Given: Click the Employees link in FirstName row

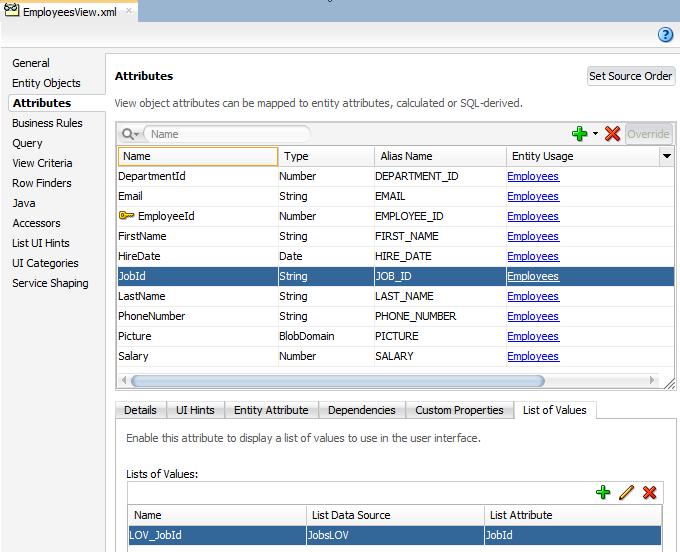Looking at the screenshot, I should pos(533,236).
